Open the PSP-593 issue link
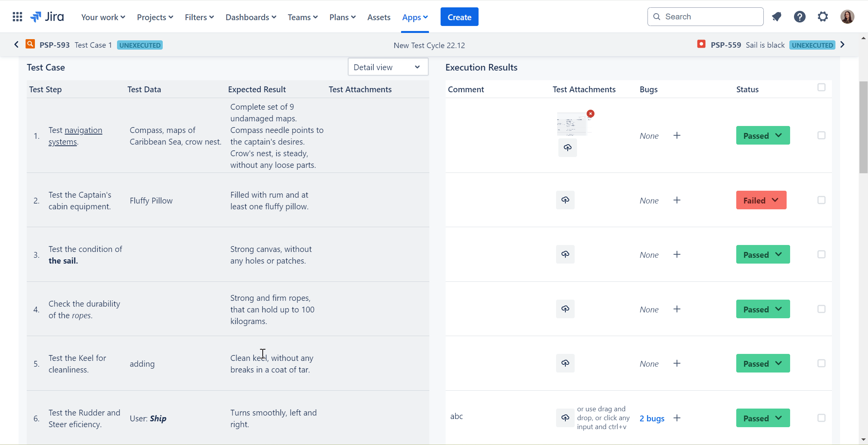Viewport: 868px width, 445px height. click(x=55, y=45)
